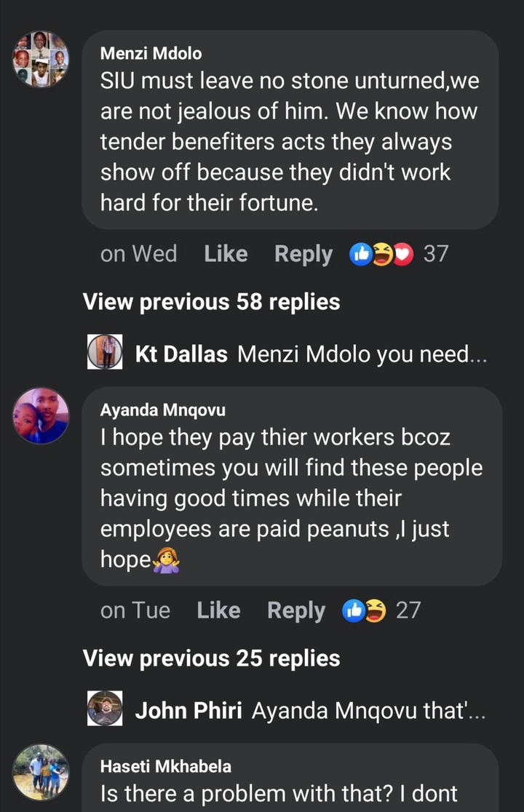The height and width of the screenshot is (812, 524).
Task: Open the 27 reactions count
Action: [x=408, y=610]
